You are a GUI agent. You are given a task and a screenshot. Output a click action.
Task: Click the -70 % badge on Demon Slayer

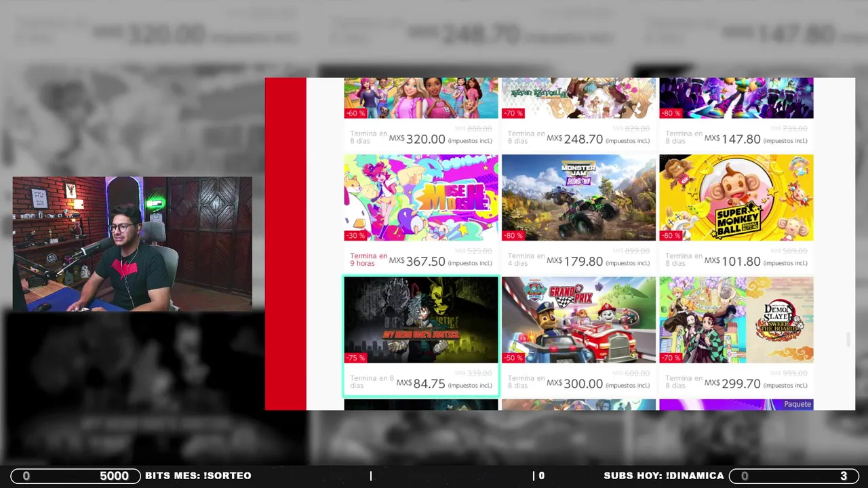click(671, 358)
